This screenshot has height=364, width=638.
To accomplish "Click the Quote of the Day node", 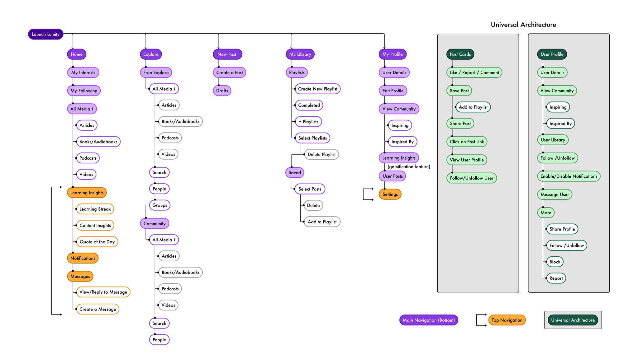I will tap(97, 242).
